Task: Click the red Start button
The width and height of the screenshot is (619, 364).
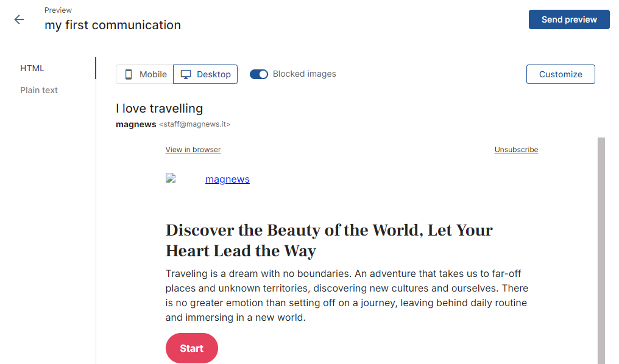Action: (192, 348)
